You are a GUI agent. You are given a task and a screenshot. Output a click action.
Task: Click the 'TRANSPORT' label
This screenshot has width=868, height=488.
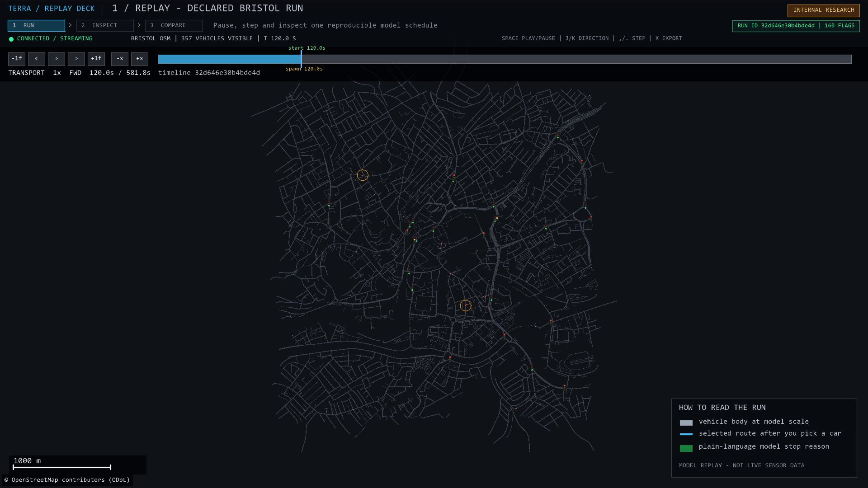pos(26,73)
